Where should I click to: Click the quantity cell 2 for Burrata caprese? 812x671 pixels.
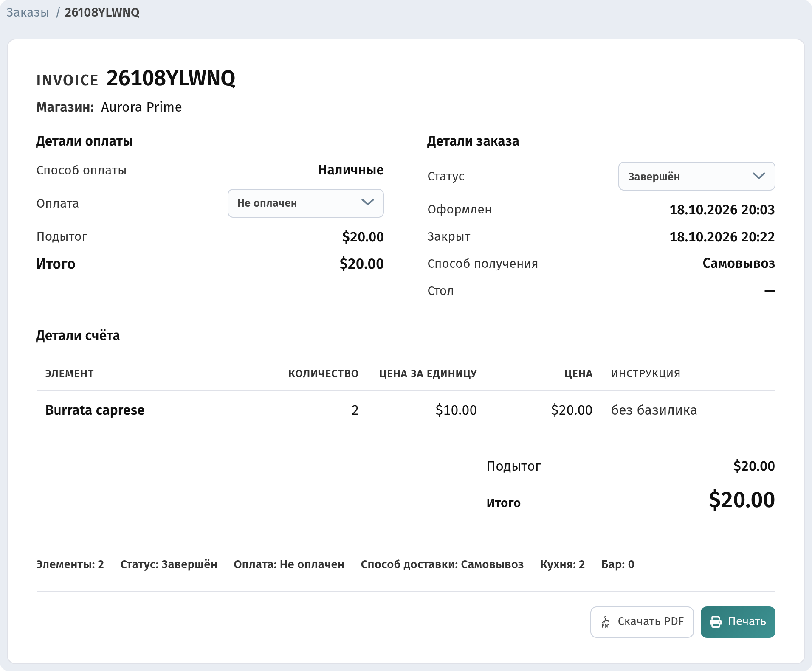coord(355,410)
